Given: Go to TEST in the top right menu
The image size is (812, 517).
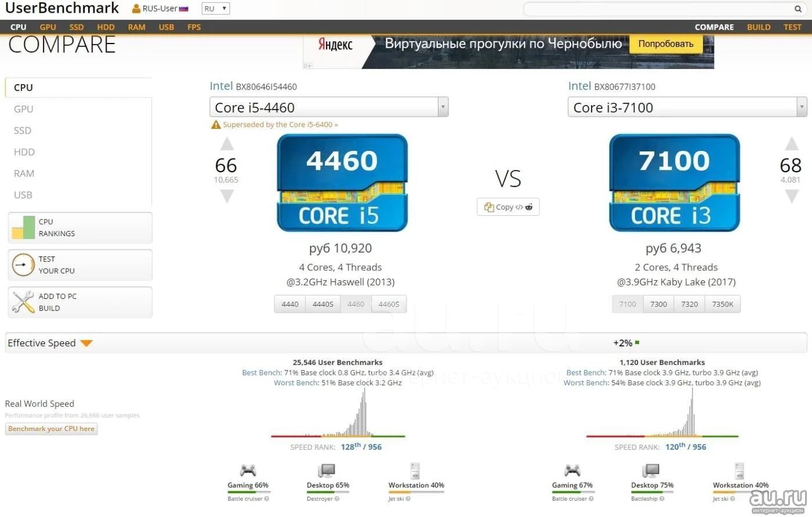Looking at the screenshot, I should pyautogui.click(x=792, y=27).
